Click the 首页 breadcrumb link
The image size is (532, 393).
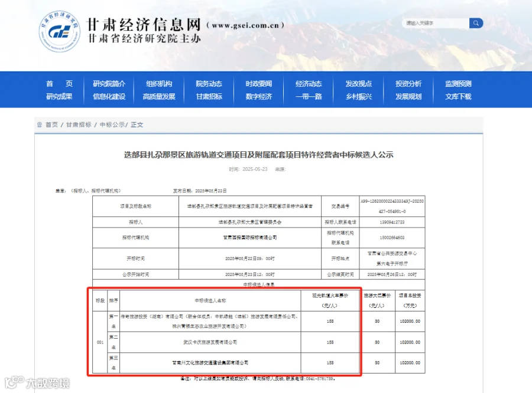click(x=51, y=125)
